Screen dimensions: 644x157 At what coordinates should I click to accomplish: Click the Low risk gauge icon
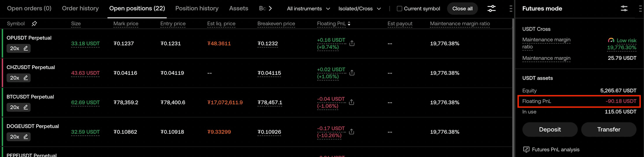click(x=611, y=40)
